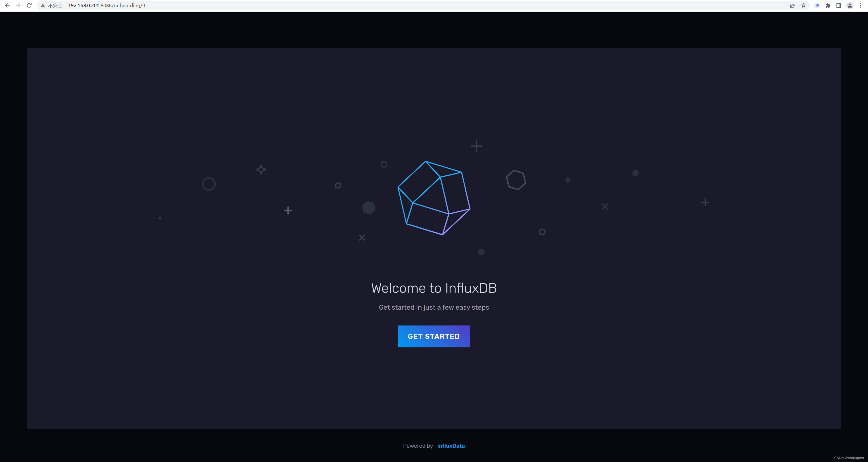Screen dimensions: 868x462
Task: Open the three-dot browser menu
Action: (860, 5)
